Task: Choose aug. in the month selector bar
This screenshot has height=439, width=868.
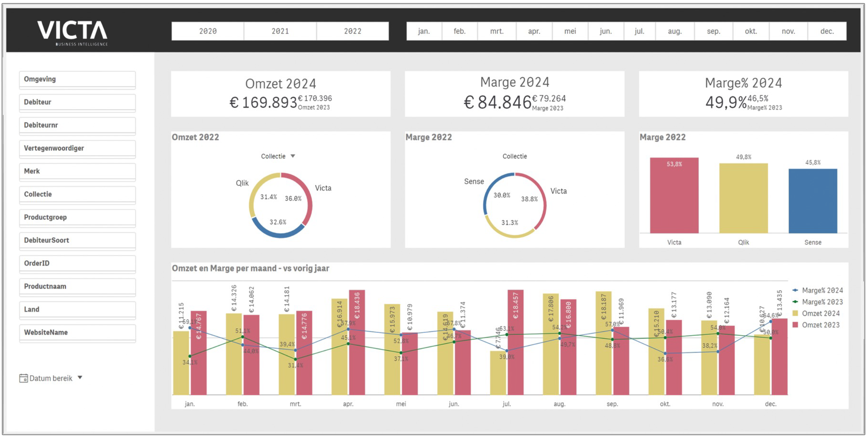Action: 675,31
